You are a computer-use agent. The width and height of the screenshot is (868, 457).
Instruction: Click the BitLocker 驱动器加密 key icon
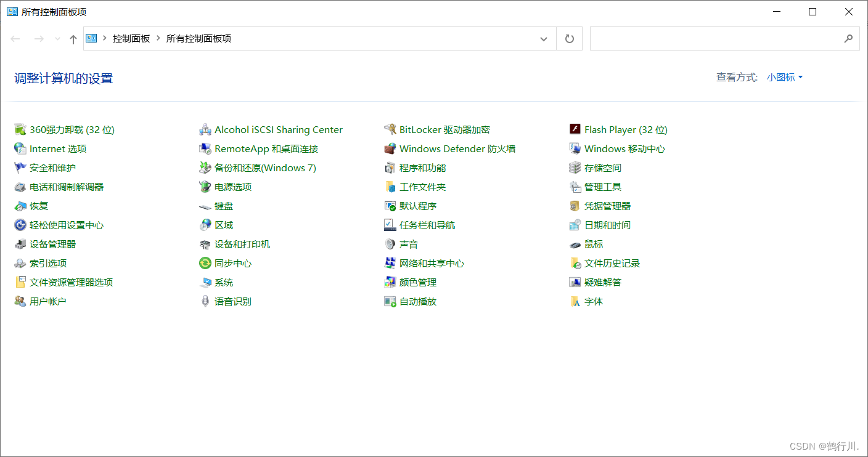click(x=390, y=129)
